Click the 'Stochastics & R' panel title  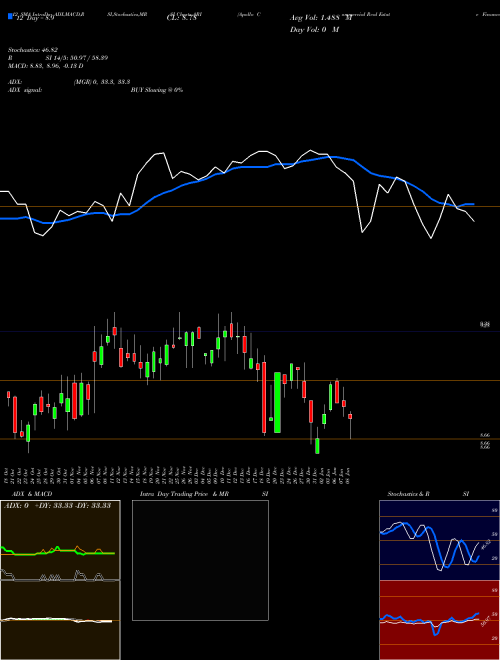408,494
